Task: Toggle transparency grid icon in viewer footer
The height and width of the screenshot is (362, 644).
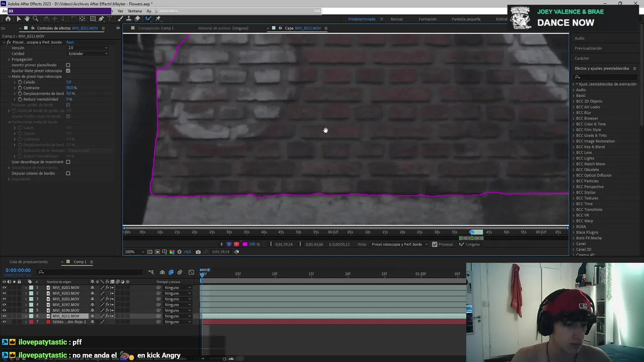Action: 149,252
